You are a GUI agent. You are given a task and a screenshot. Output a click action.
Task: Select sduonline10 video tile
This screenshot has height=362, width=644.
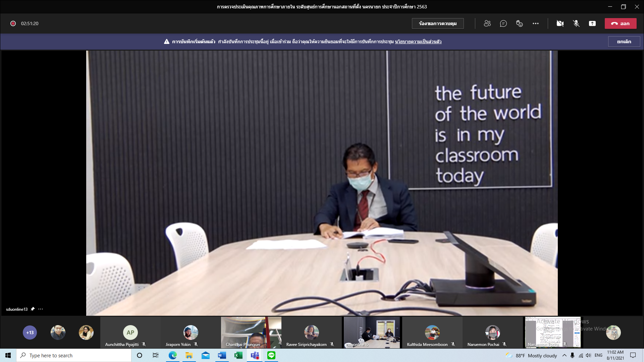[x=372, y=333]
